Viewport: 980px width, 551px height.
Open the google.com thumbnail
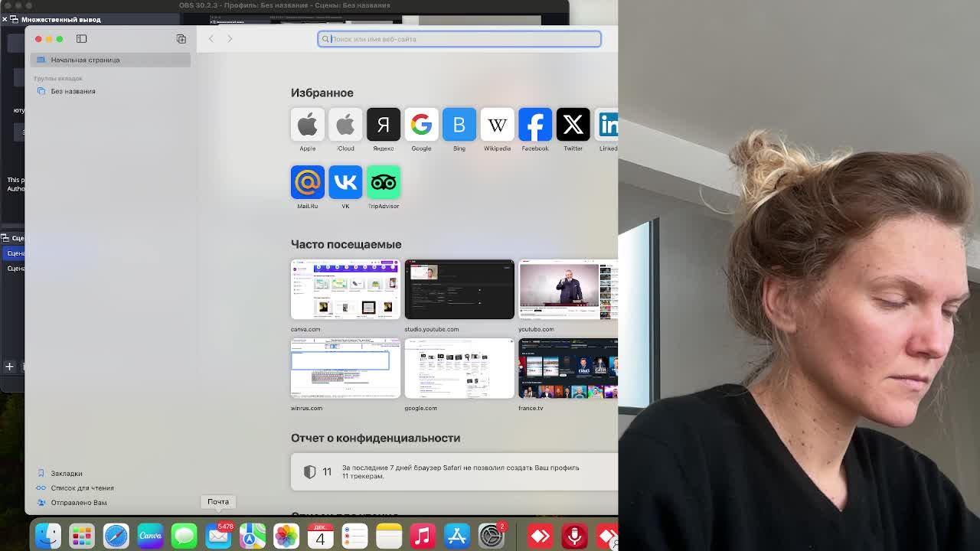tap(459, 368)
